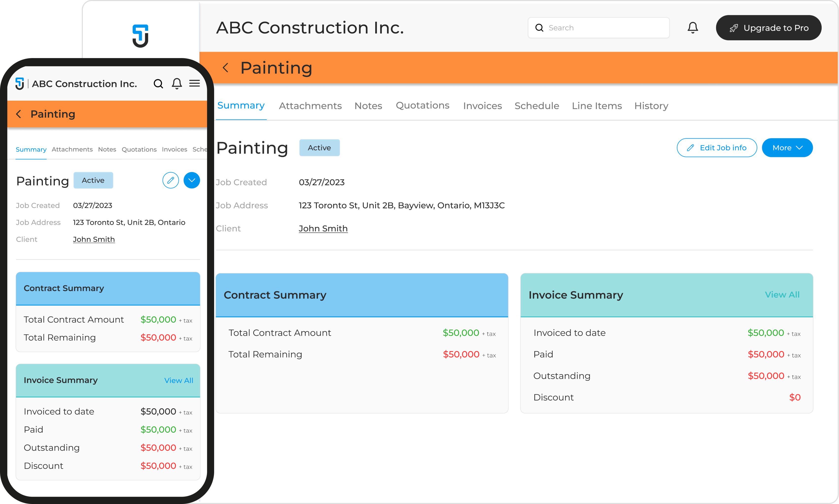Tap the mobile notification bell icon

(x=177, y=83)
